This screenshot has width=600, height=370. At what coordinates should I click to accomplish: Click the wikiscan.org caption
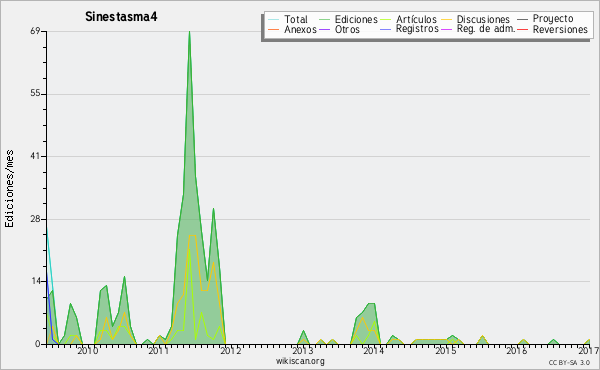coord(300,361)
